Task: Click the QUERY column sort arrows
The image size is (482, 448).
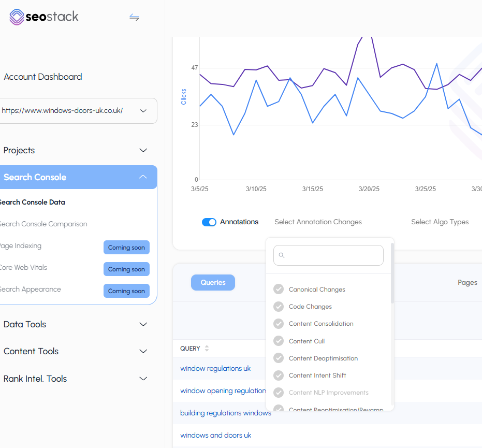Action: tap(207, 349)
